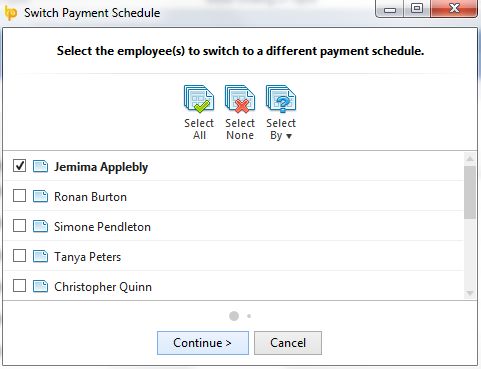The image size is (481, 369).
Task: Tick the Ronan Burton checkbox
Action: click(x=19, y=196)
